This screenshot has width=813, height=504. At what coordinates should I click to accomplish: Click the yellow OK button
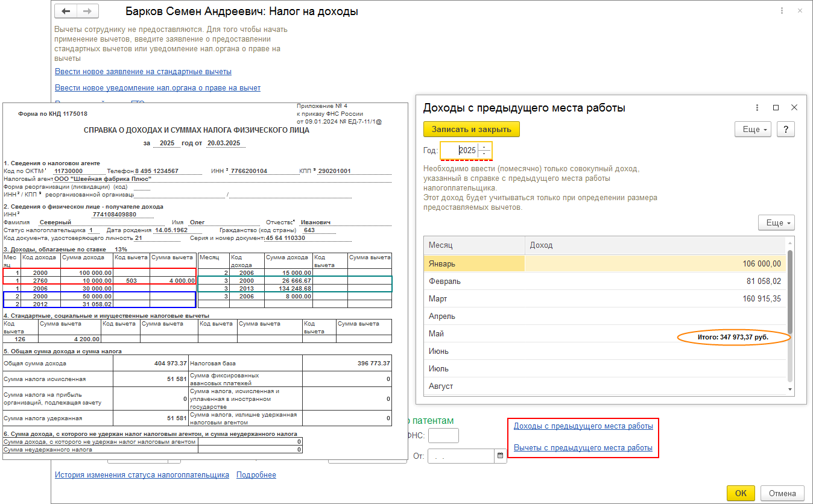(741, 493)
